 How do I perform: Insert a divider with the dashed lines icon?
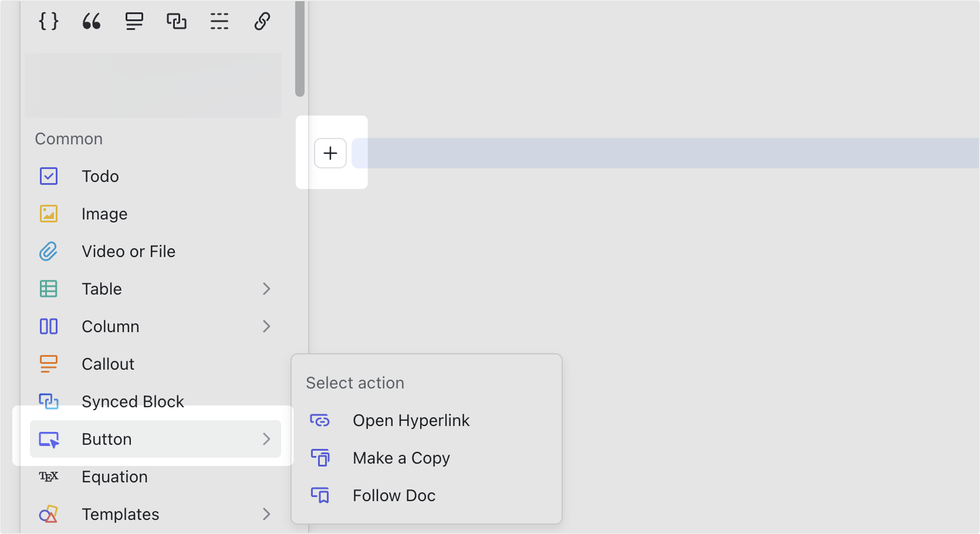pyautogui.click(x=219, y=22)
